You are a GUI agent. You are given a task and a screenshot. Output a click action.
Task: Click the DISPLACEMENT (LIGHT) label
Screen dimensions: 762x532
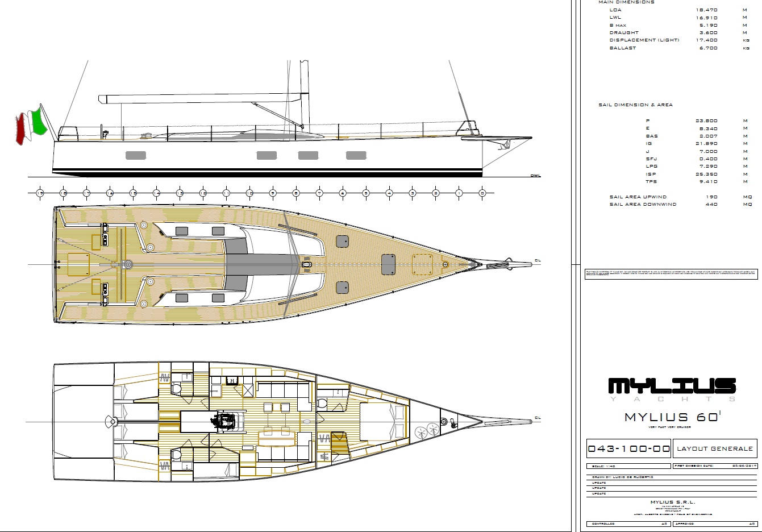pos(644,40)
